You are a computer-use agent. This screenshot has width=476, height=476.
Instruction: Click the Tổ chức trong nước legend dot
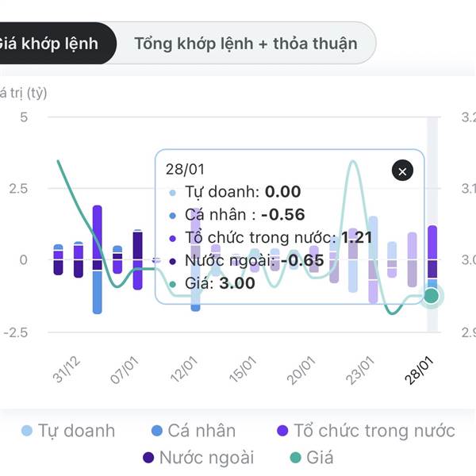coord(283,431)
